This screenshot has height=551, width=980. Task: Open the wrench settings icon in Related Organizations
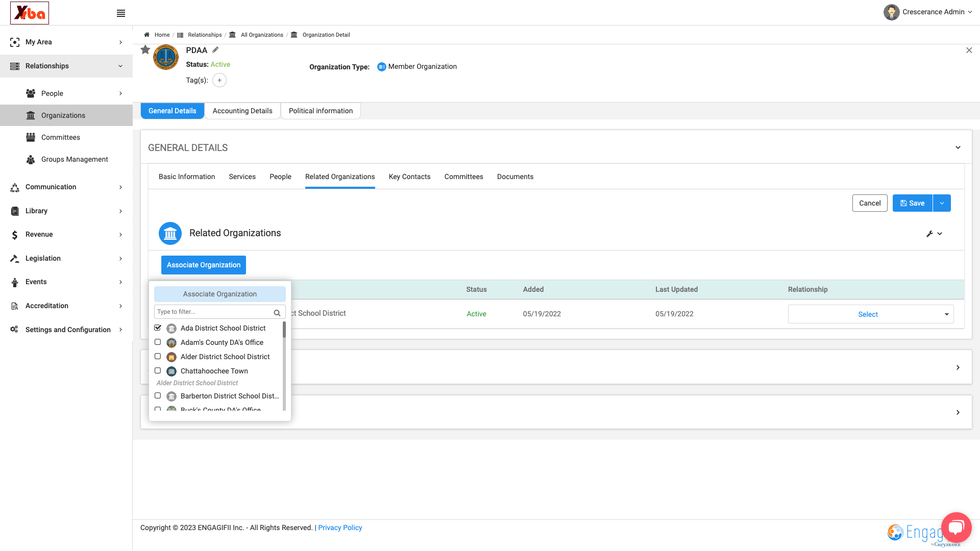click(929, 234)
